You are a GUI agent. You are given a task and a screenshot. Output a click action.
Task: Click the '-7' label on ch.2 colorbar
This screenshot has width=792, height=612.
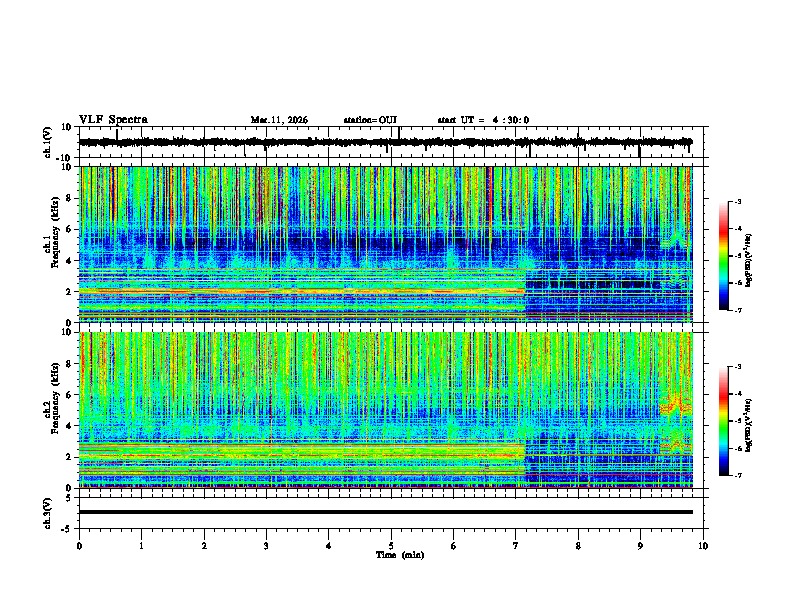[738, 476]
